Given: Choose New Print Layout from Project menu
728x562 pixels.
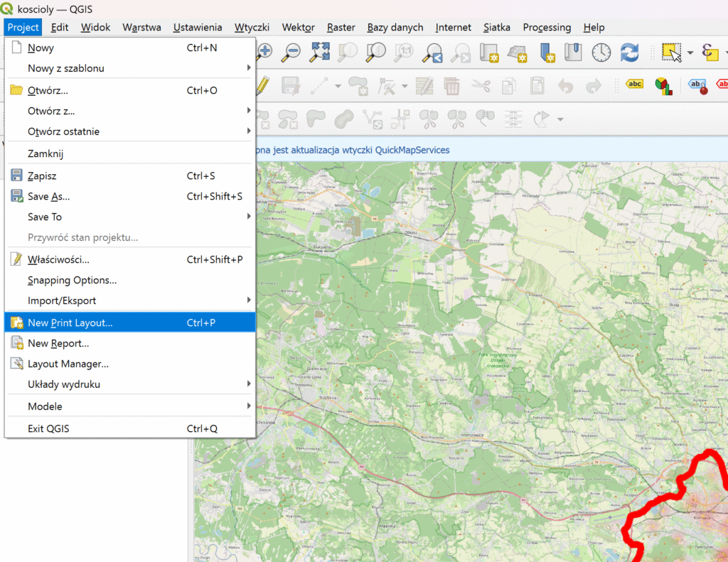Looking at the screenshot, I should point(70,323).
